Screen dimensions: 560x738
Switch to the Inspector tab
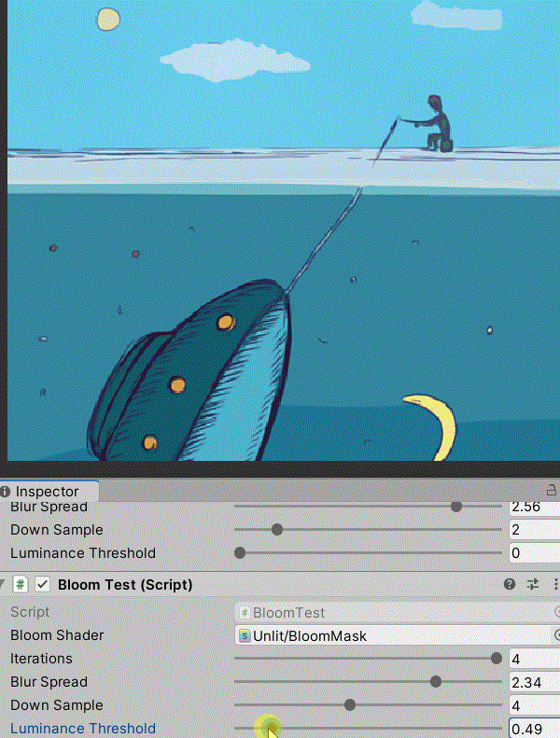pyautogui.click(x=49, y=492)
